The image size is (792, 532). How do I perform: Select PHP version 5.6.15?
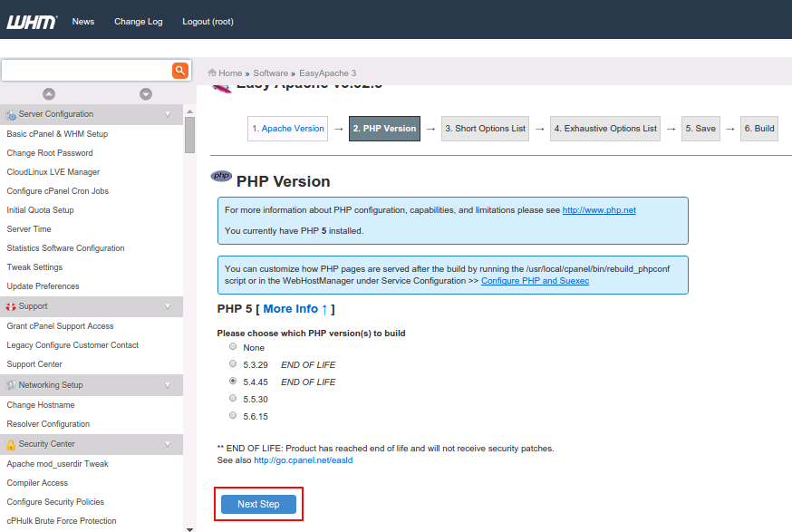coord(232,415)
